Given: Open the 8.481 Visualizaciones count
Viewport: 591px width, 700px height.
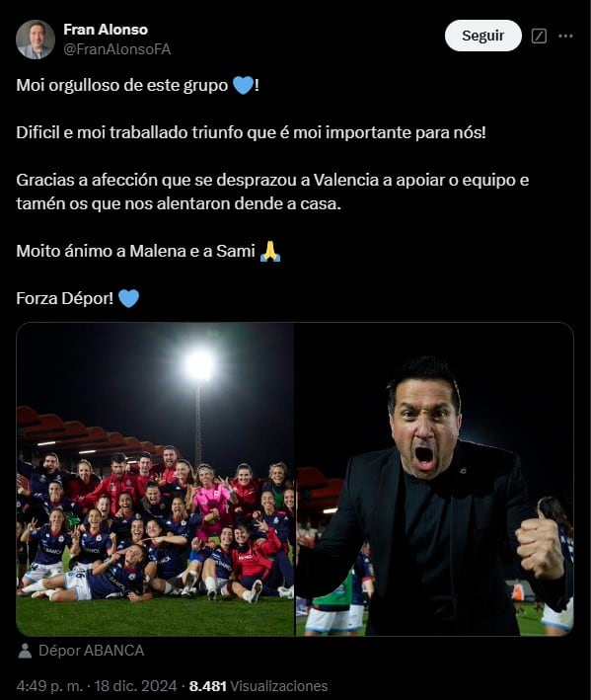Looking at the screenshot, I should pos(259,686).
